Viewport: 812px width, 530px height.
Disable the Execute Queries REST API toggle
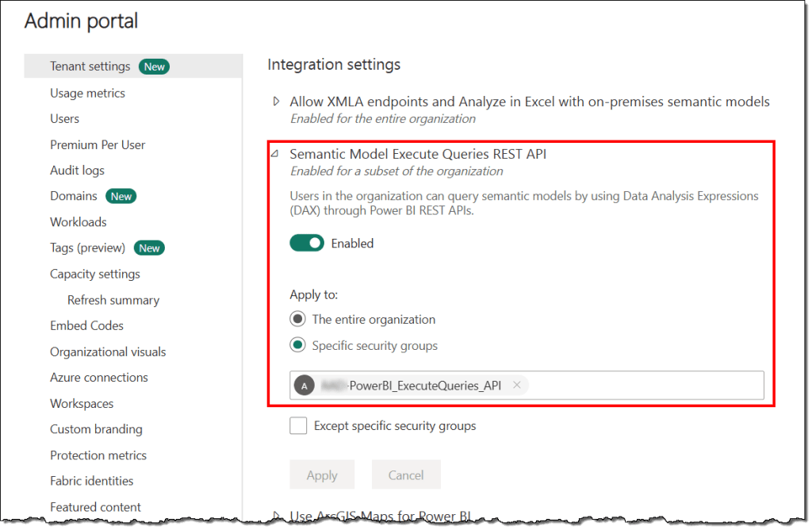click(307, 244)
